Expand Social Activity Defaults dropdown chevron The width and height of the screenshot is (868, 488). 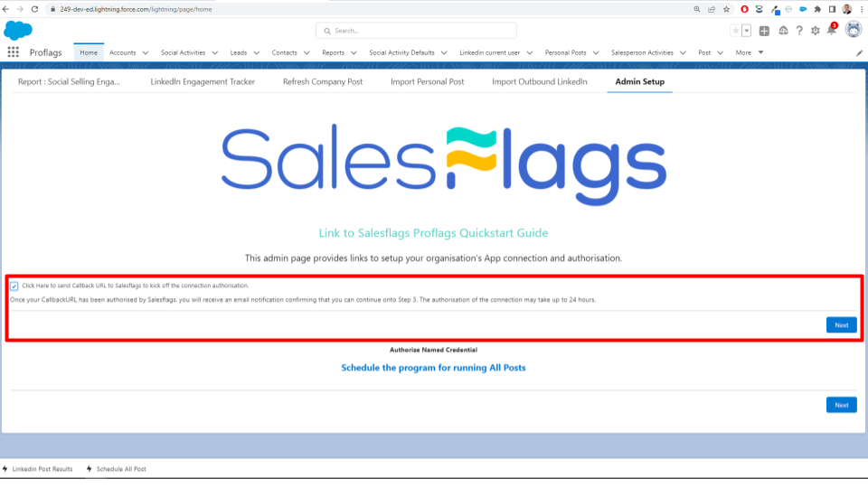444,53
